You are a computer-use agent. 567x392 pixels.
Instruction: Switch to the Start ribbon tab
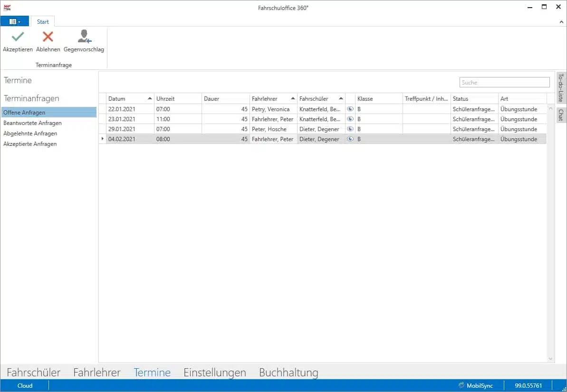click(43, 21)
